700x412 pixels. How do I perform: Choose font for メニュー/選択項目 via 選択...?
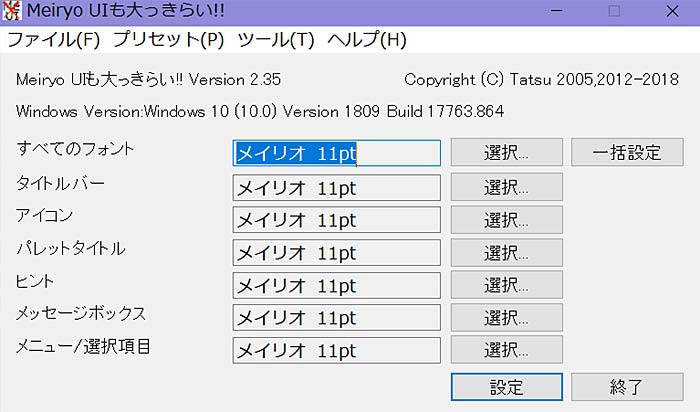click(x=507, y=350)
